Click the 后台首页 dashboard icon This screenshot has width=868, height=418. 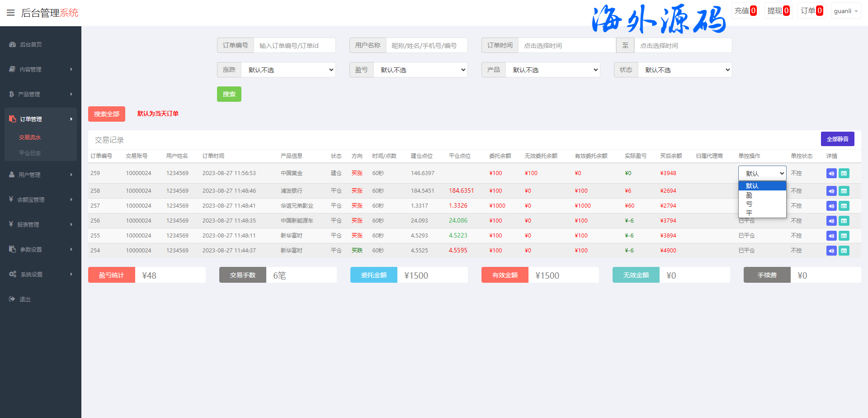(13, 44)
